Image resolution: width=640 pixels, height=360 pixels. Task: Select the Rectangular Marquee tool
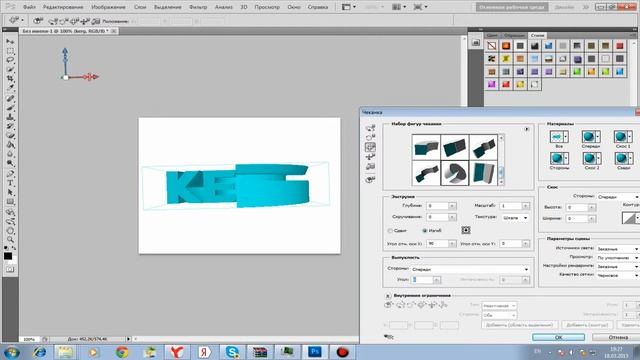tap(10, 51)
